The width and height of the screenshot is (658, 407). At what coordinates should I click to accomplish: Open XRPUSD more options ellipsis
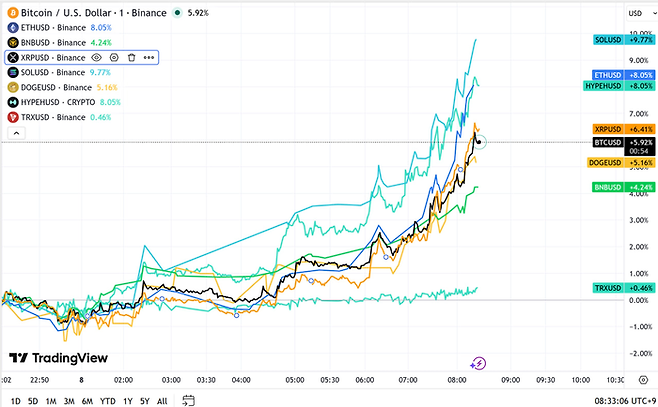tap(149, 58)
